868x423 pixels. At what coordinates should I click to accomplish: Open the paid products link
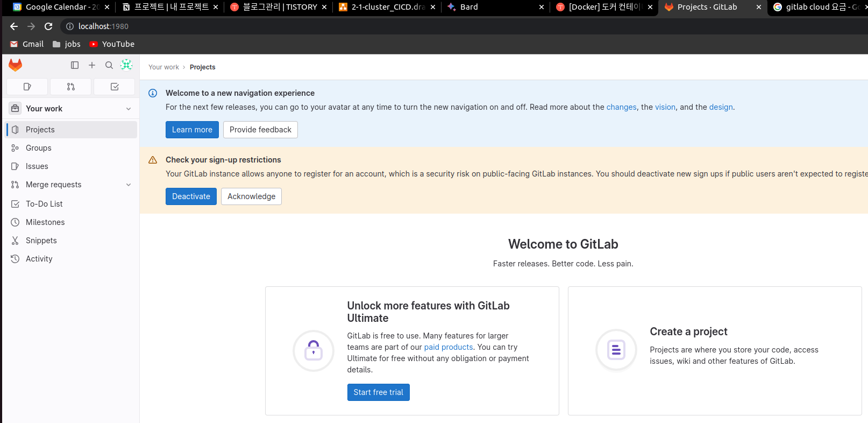[x=449, y=347]
